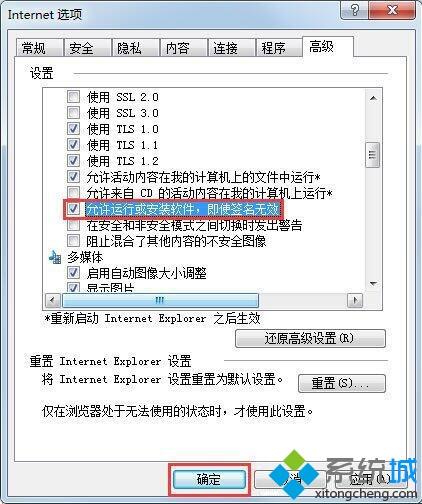Click the 重置(S)... button
The height and width of the screenshot is (504, 422).
coord(341,383)
